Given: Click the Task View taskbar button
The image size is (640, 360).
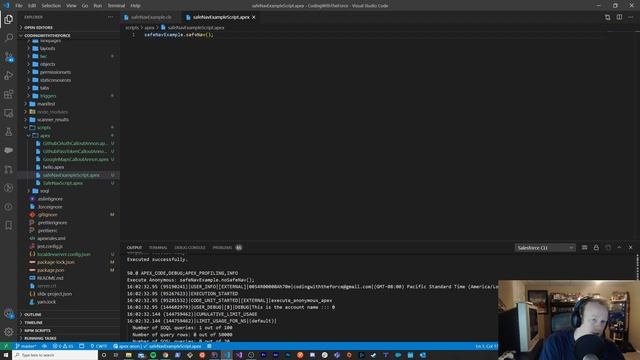Looking at the screenshot, I should click(116, 355).
